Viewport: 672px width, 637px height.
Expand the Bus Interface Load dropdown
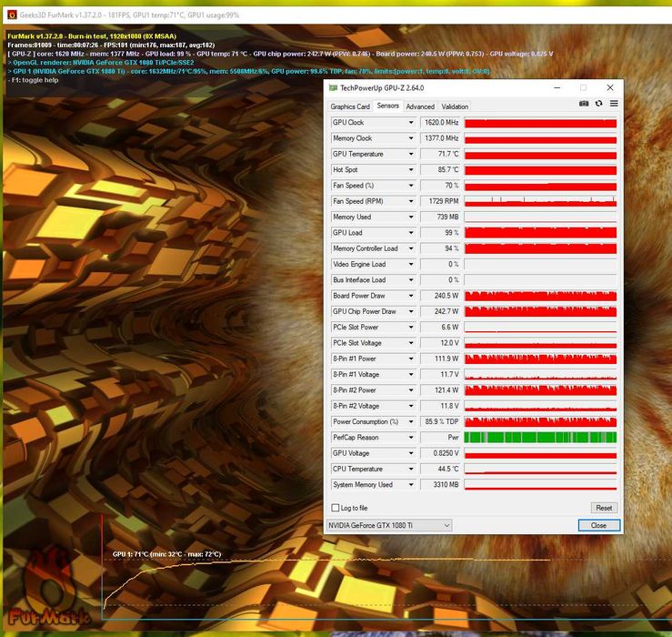click(411, 280)
